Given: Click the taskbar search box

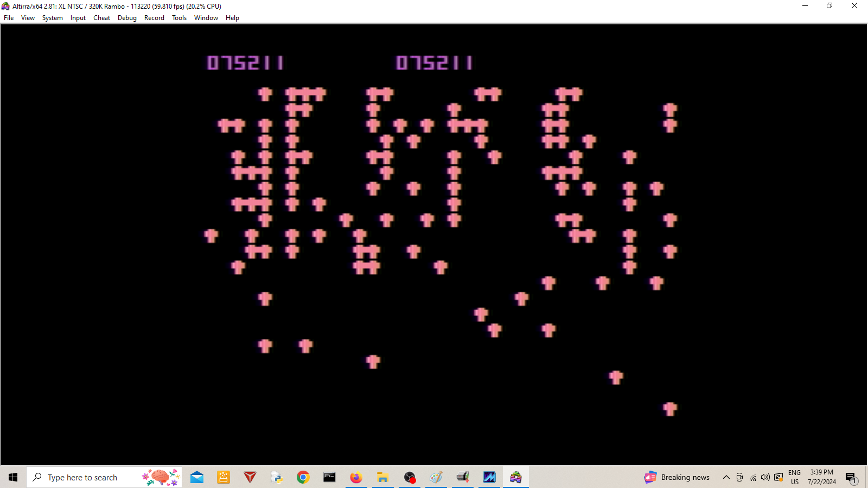Looking at the screenshot, I should [x=104, y=477].
